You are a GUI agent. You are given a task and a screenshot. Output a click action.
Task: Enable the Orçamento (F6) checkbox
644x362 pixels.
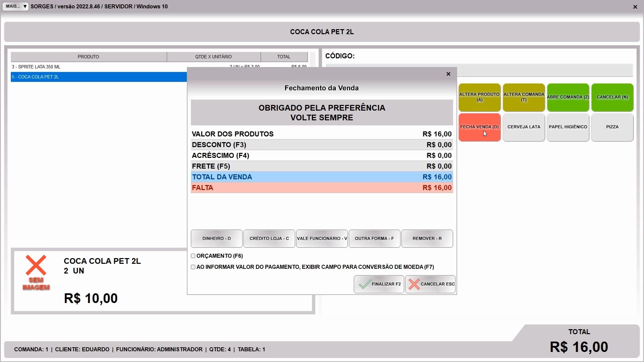click(x=193, y=256)
